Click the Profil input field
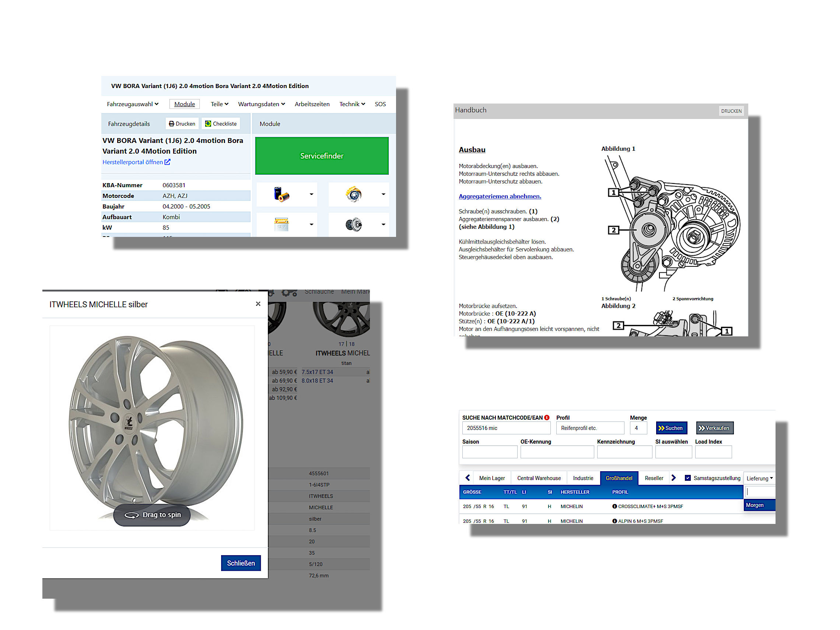The image size is (840, 630). pyautogui.click(x=590, y=428)
